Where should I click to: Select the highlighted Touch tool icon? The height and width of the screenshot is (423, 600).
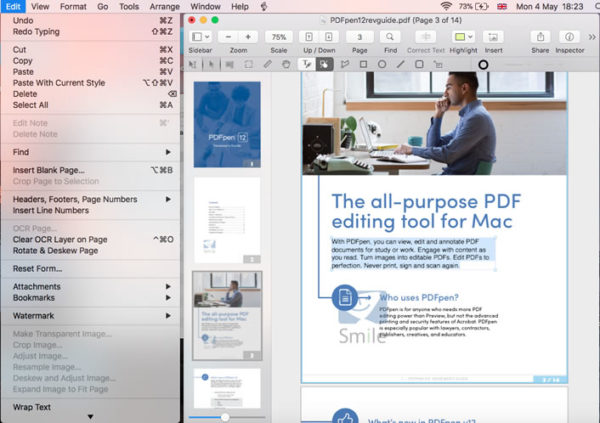tap(324, 64)
